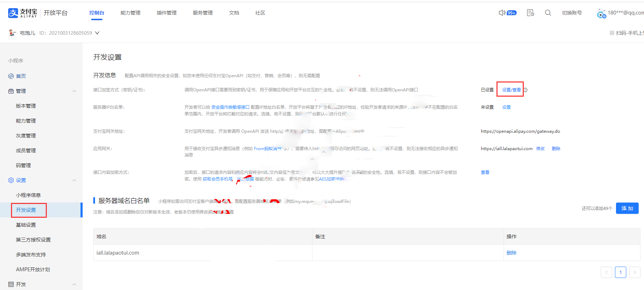Collapse the 开发 sidebar section

tap(74, 284)
